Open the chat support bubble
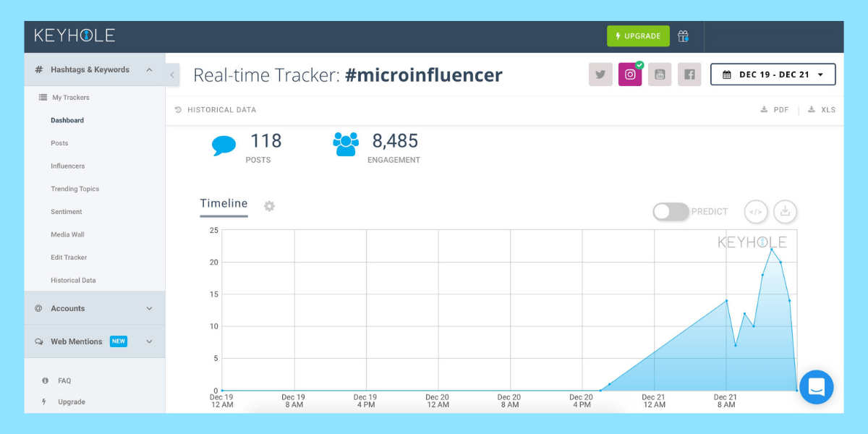 [816, 387]
